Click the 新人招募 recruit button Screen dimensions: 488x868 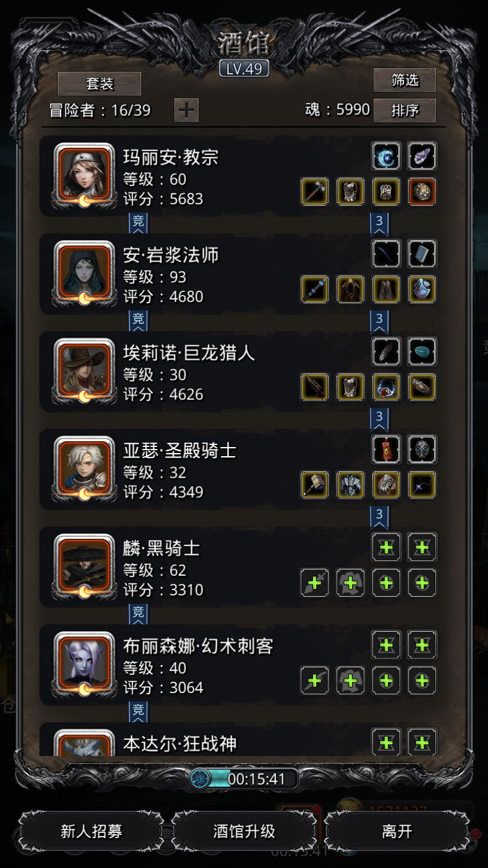[91, 832]
